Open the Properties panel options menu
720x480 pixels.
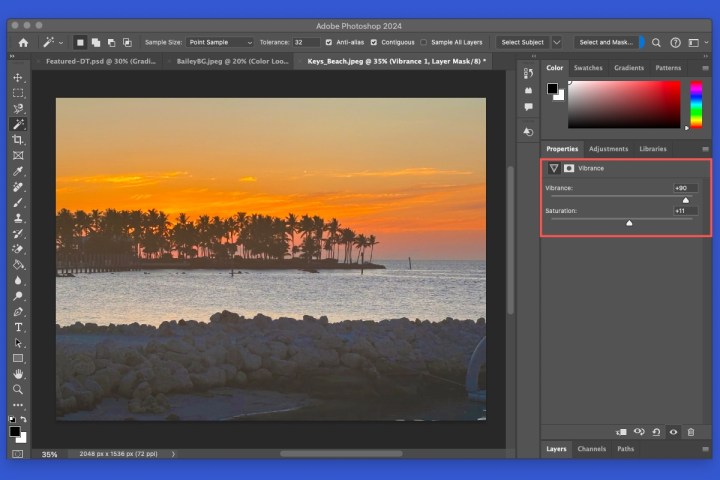tap(705, 149)
